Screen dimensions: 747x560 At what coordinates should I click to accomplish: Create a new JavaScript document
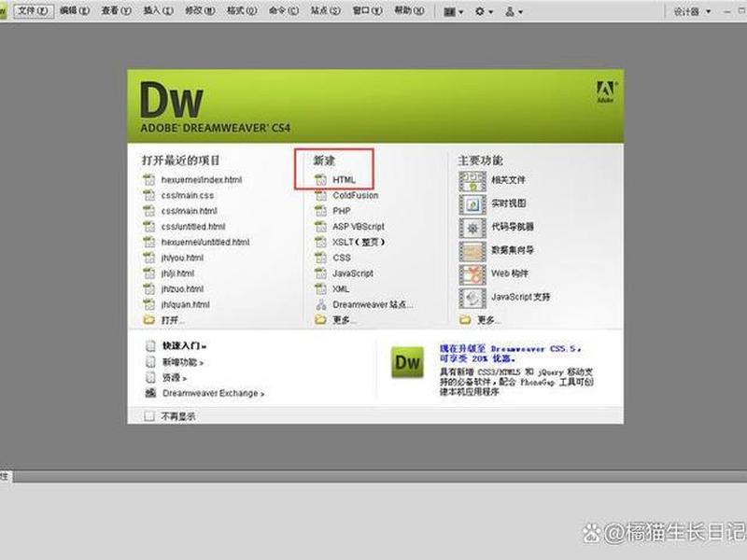[353, 273]
